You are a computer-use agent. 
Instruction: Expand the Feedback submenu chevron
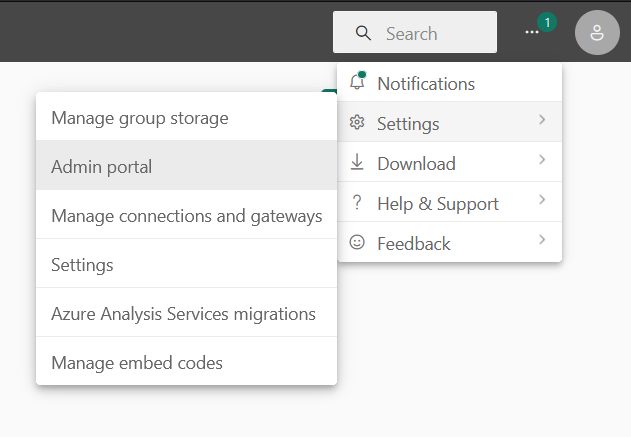pyautogui.click(x=542, y=240)
